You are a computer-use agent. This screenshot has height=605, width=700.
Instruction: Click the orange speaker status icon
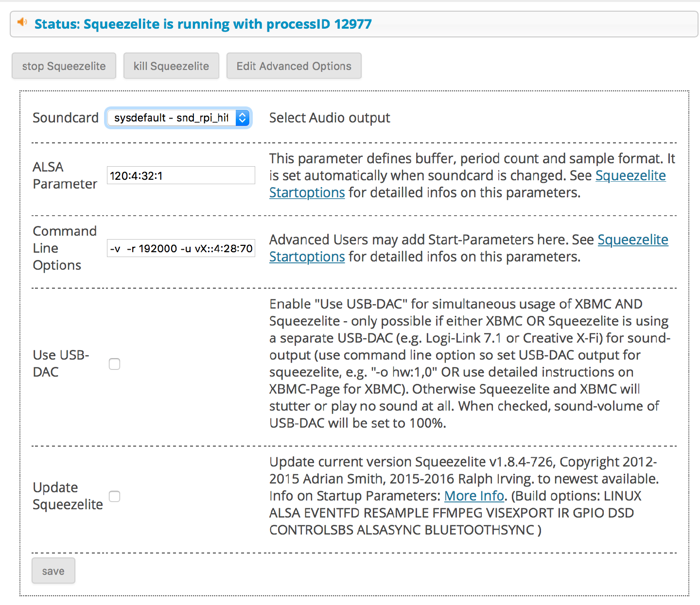pyautogui.click(x=22, y=22)
